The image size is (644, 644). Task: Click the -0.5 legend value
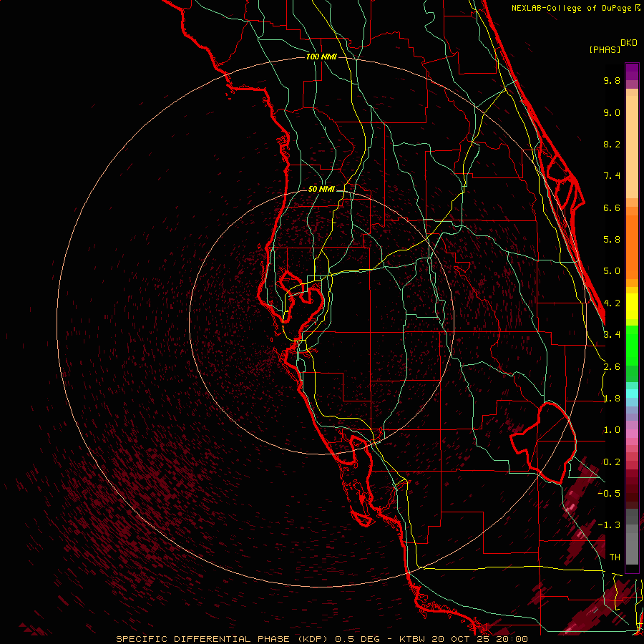click(609, 494)
